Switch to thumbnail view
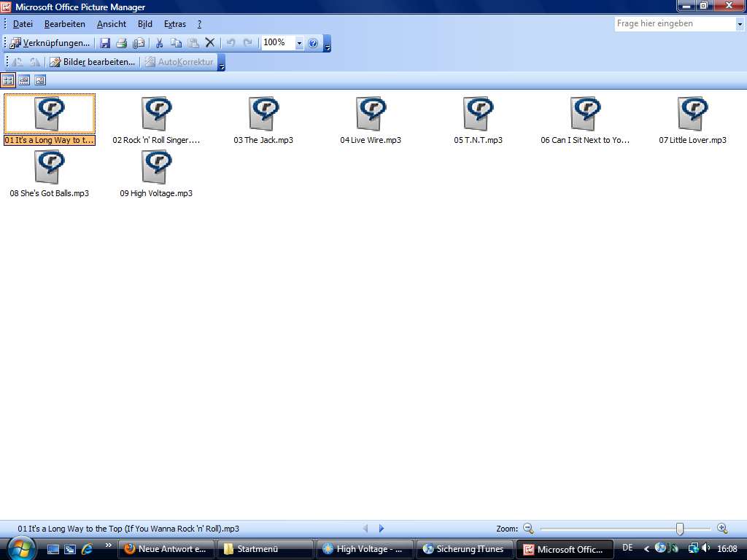Screen dimensions: 747x560 (x=8, y=80)
